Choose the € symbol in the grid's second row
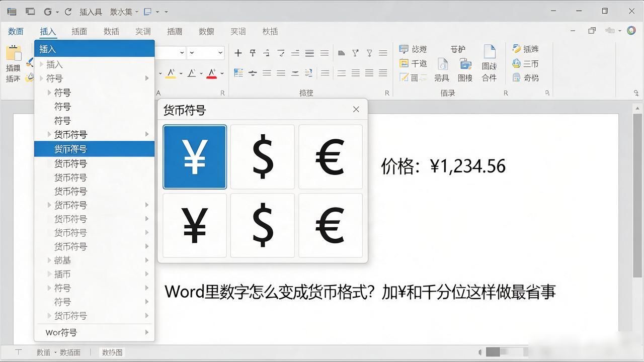 (331, 225)
